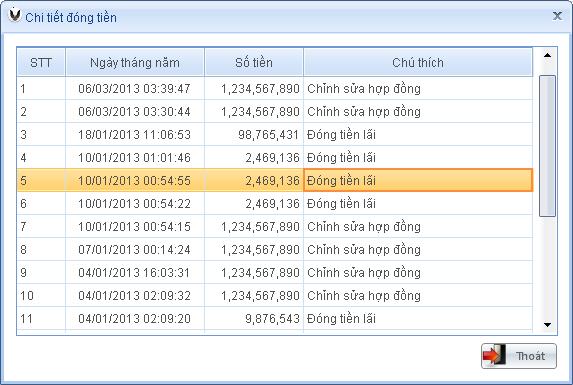Click Đóng tiền lãi note in row 3
Image resolution: width=573 pixels, height=385 pixels.
pyautogui.click(x=418, y=134)
